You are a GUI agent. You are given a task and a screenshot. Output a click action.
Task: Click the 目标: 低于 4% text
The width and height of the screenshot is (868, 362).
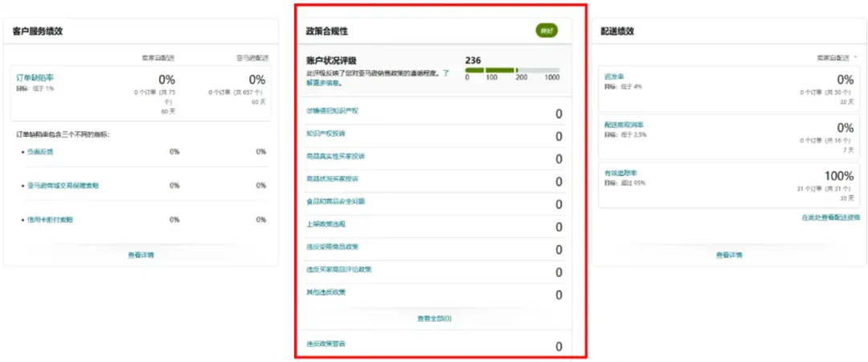coord(624,87)
